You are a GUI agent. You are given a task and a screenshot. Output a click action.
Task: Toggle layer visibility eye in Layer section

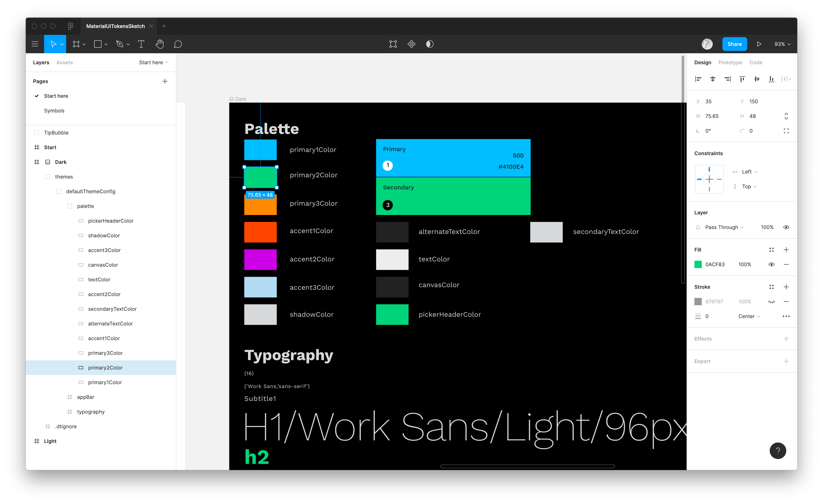[x=786, y=227]
